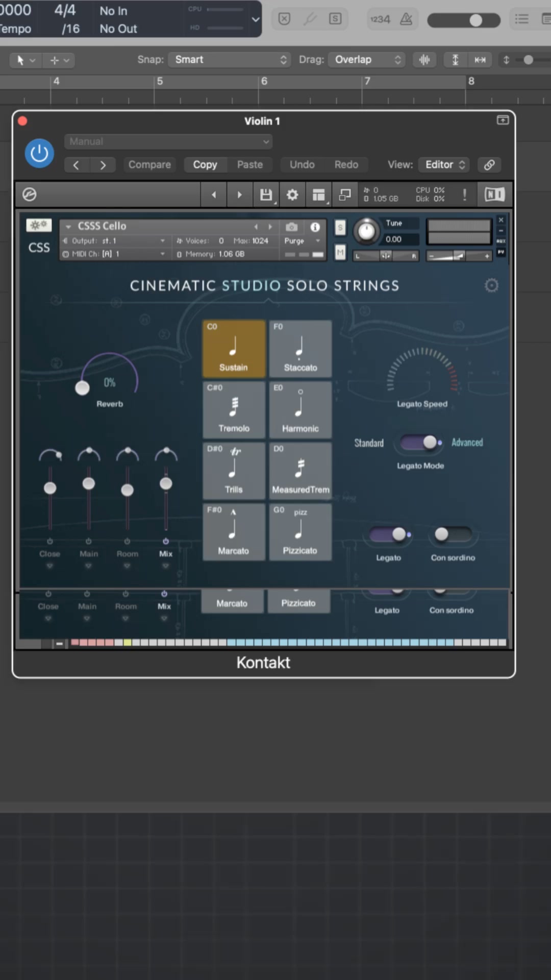Image resolution: width=551 pixels, height=980 pixels.
Task: Toggle the Main mic power button
Action: point(88,541)
